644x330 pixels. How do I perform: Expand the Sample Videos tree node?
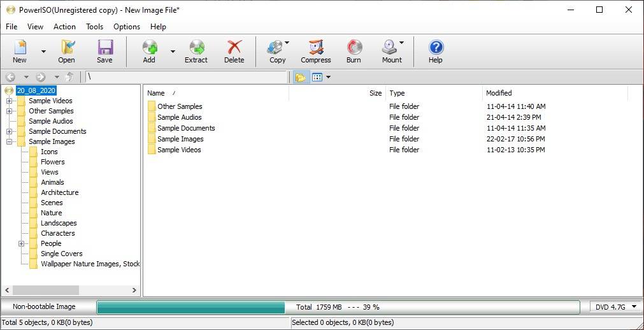point(9,101)
